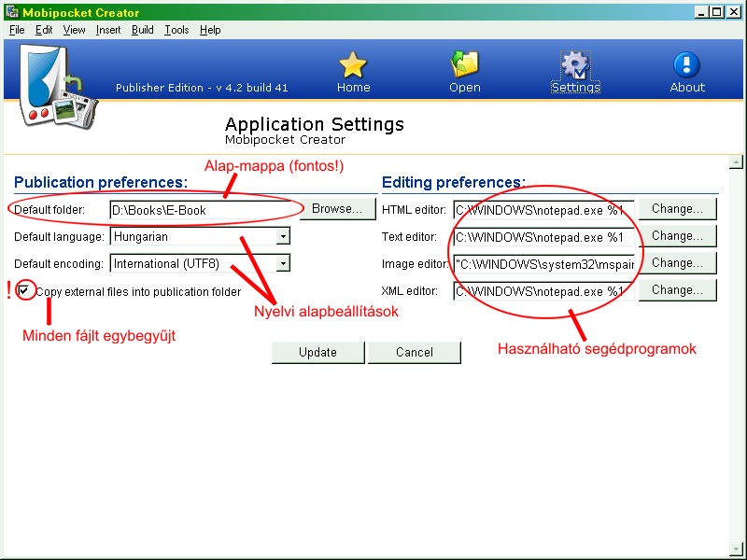Click the Open label in the toolbar
Screen dimensions: 747x560
click(464, 88)
